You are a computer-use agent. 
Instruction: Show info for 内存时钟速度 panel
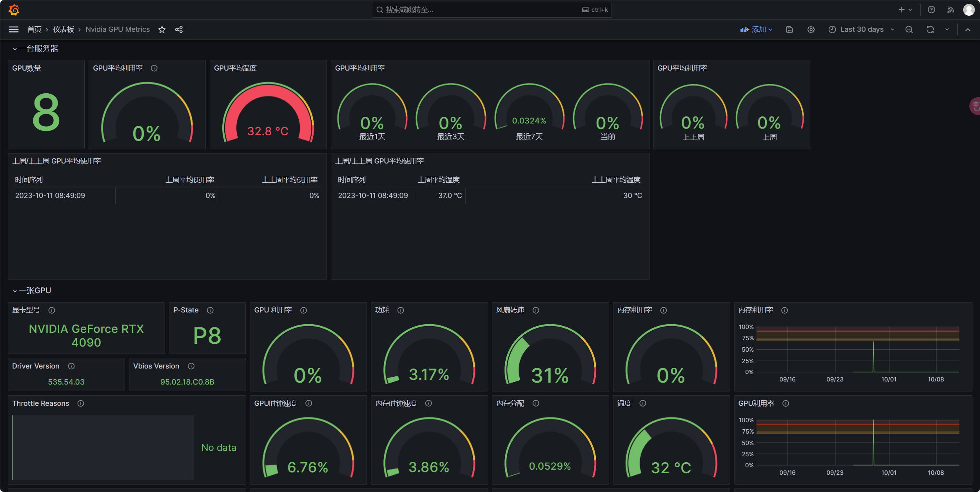click(x=428, y=403)
